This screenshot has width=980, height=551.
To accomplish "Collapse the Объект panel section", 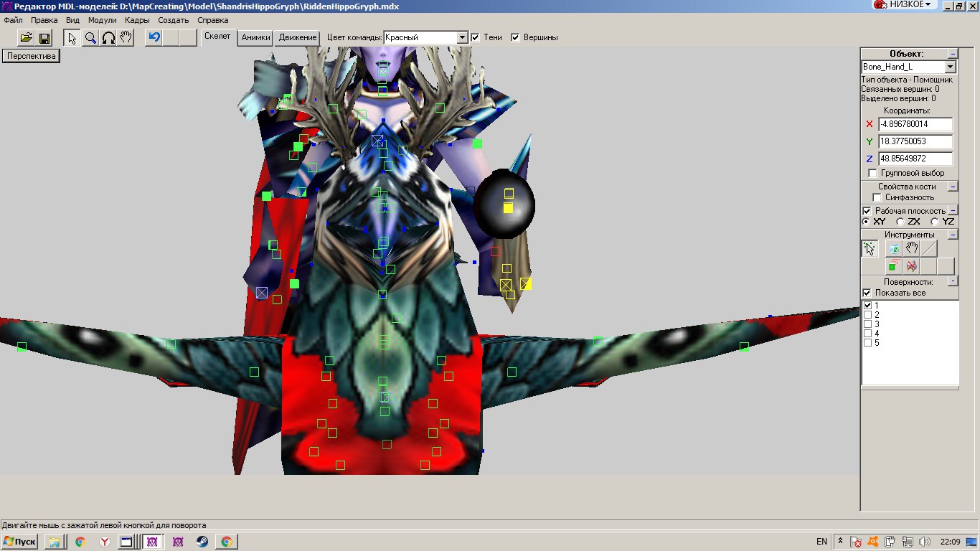I will (952, 54).
